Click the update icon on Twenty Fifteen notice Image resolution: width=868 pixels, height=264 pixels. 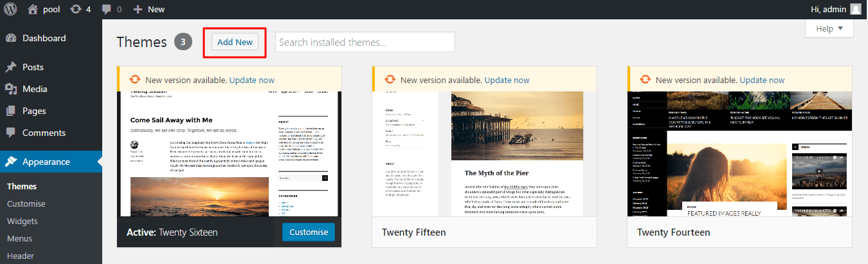pyautogui.click(x=390, y=80)
